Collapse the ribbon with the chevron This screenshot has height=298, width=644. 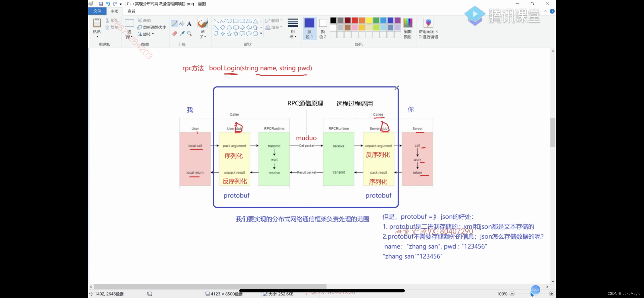[x=545, y=11]
